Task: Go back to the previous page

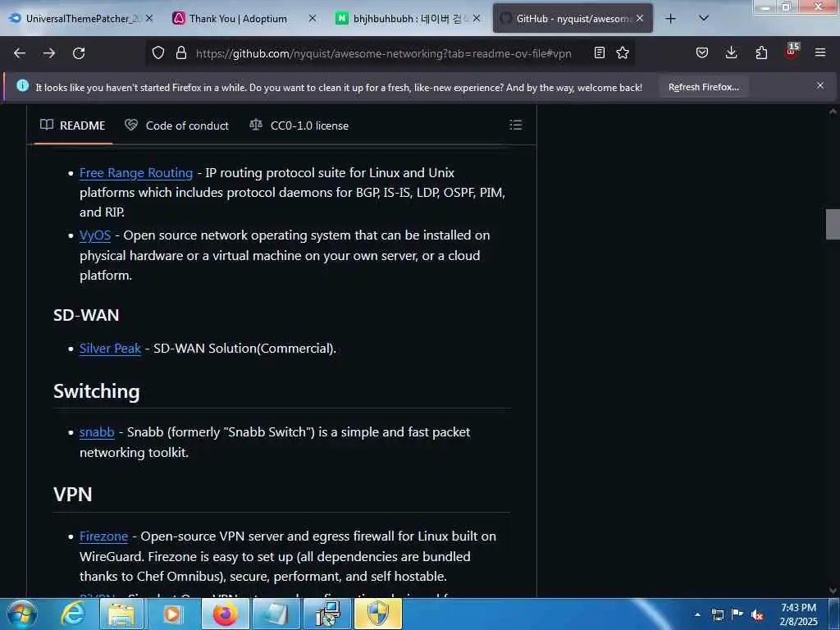Action: click(x=20, y=53)
